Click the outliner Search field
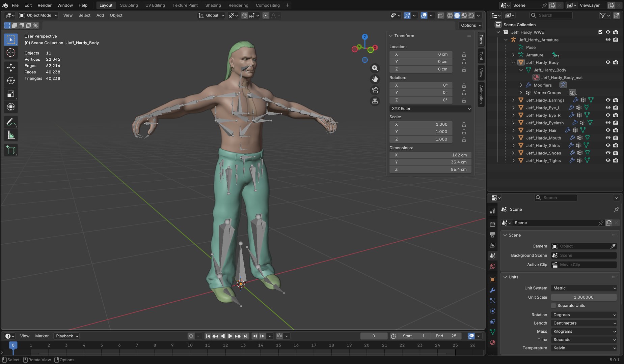Image resolution: width=624 pixels, height=364 pixels. (x=551, y=15)
